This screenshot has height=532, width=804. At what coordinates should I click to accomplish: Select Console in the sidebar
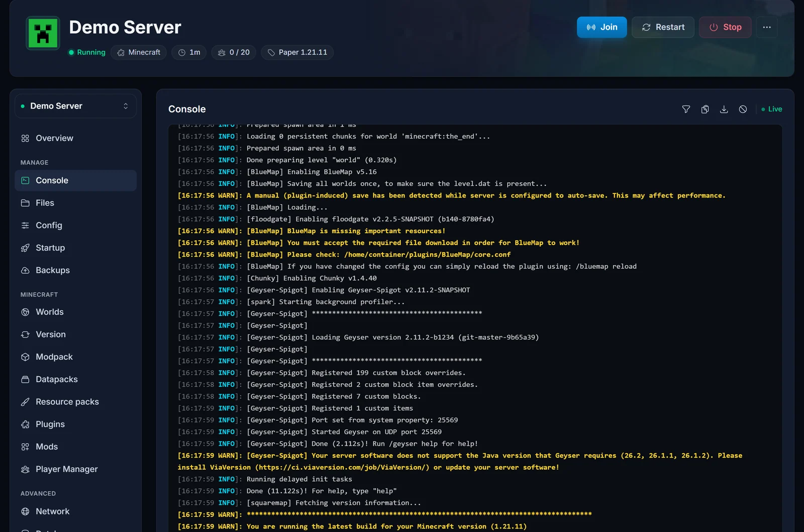[75, 180]
